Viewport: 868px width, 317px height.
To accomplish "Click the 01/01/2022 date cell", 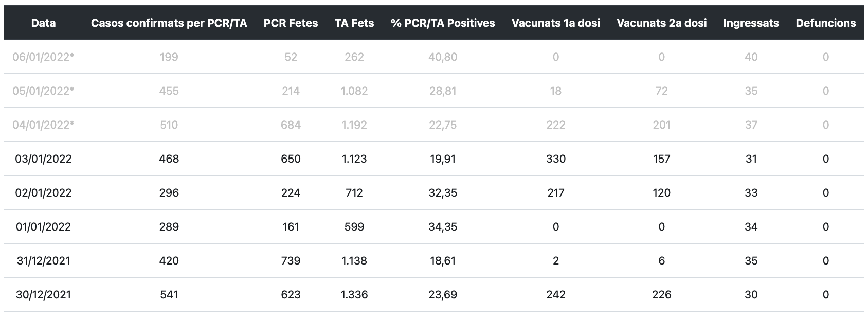I will coord(43,227).
